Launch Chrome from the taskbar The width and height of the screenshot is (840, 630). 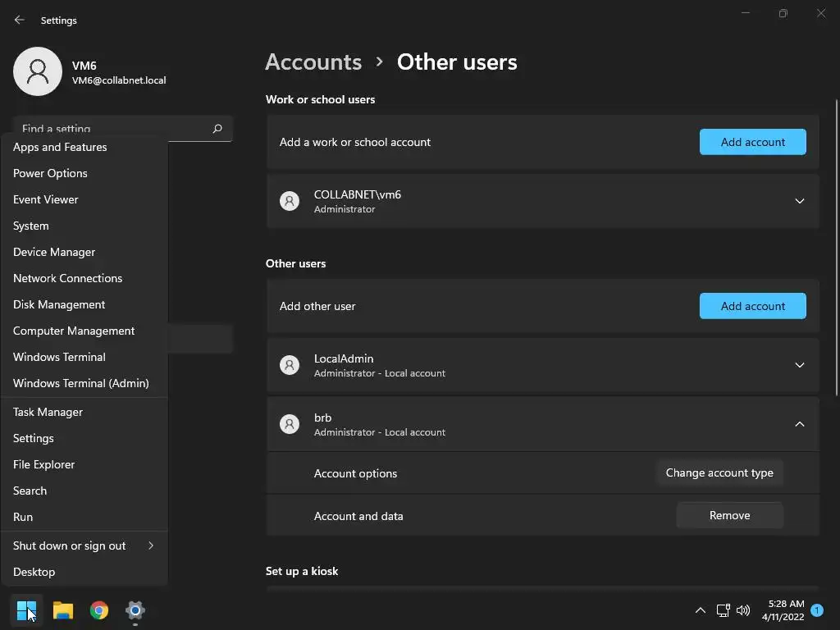point(99,610)
